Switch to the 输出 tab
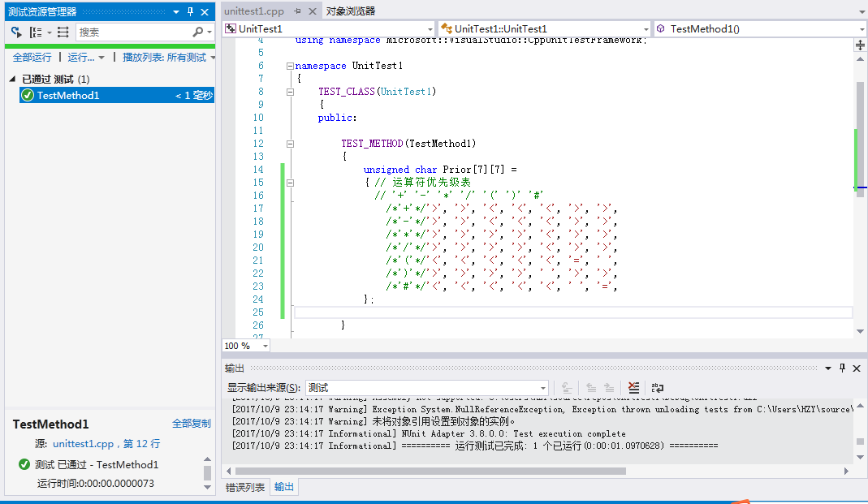The height and width of the screenshot is (504, 868). 284,487
